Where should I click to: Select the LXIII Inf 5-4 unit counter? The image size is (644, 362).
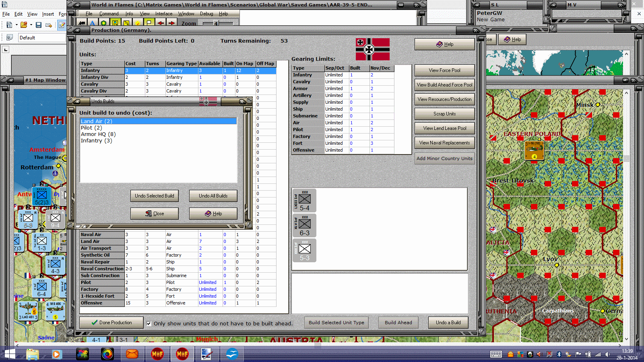point(304,200)
